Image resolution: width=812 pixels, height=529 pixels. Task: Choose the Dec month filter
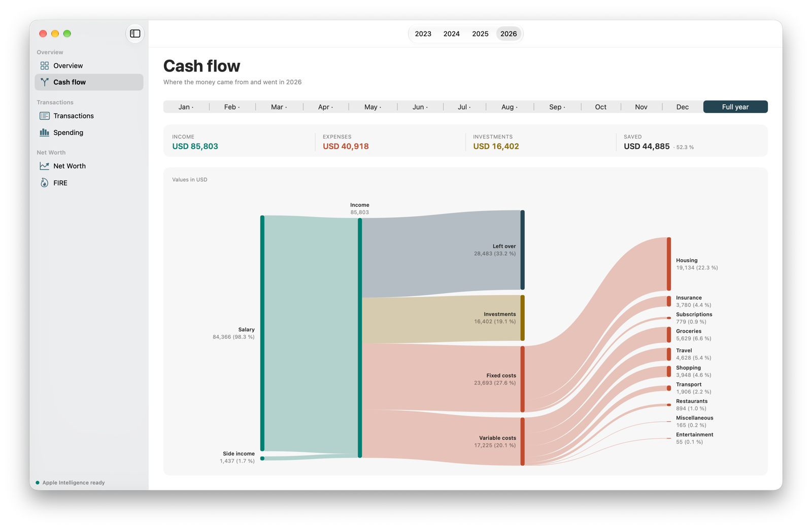682,107
